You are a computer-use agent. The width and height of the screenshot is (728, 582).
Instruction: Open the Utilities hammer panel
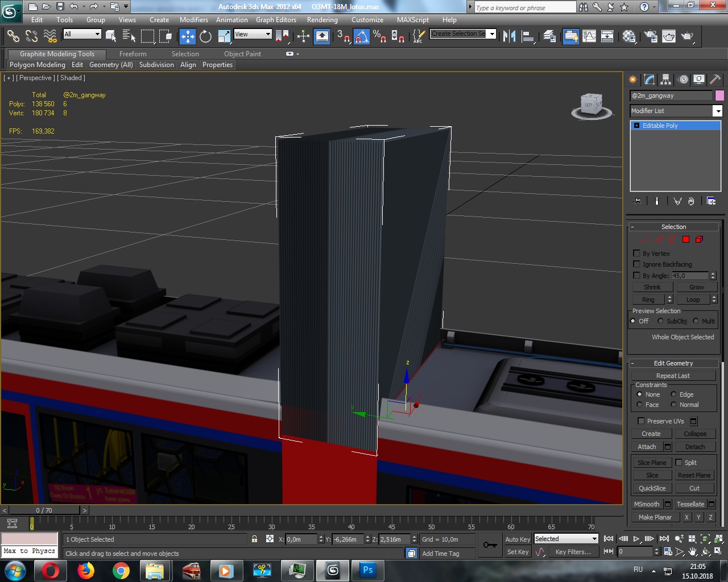coord(715,80)
